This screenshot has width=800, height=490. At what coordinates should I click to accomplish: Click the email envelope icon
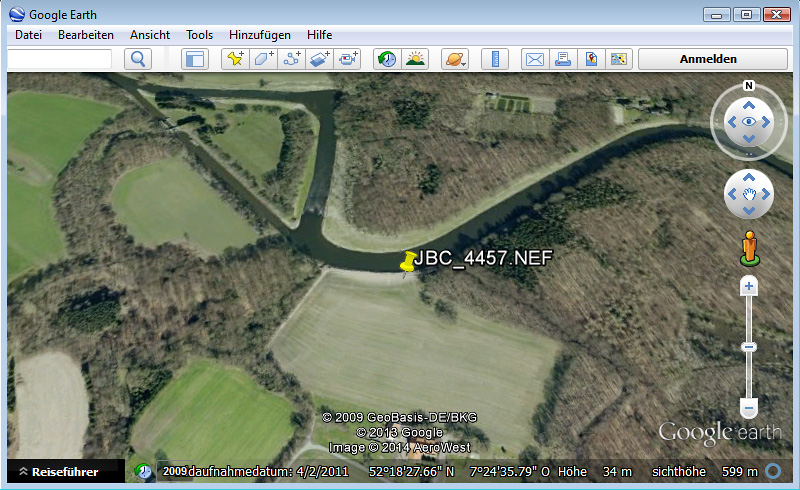535,59
